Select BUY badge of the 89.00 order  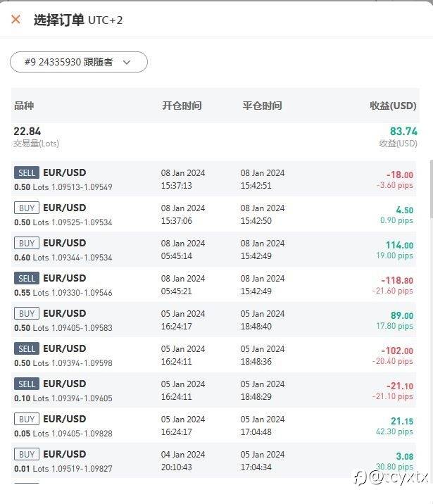click(27, 314)
